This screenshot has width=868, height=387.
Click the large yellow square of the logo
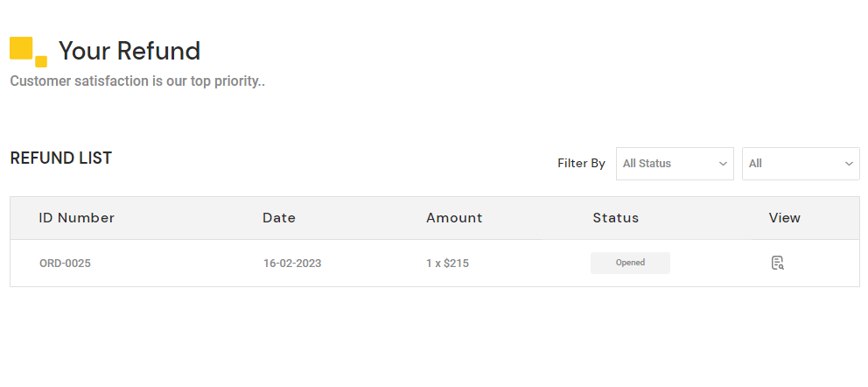click(21, 48)
